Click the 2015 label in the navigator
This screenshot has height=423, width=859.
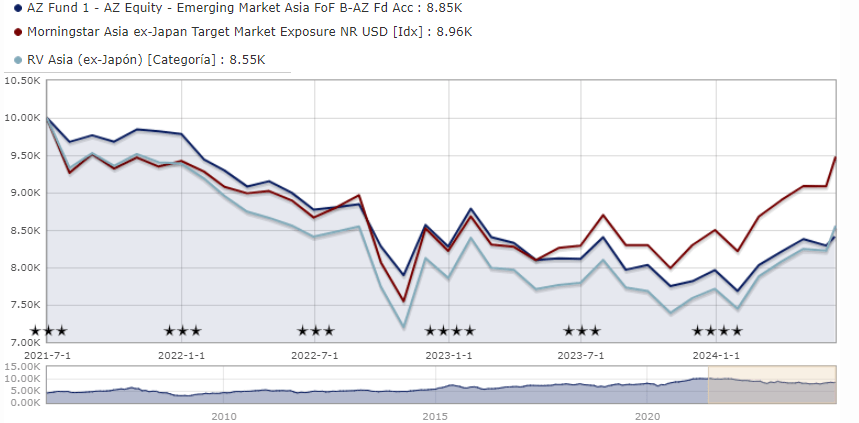[x=435, y=415]
